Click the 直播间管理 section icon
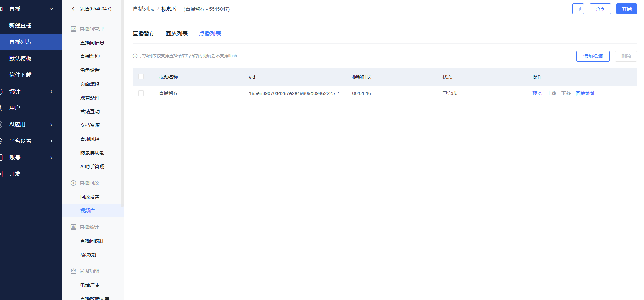 (73, 29)
